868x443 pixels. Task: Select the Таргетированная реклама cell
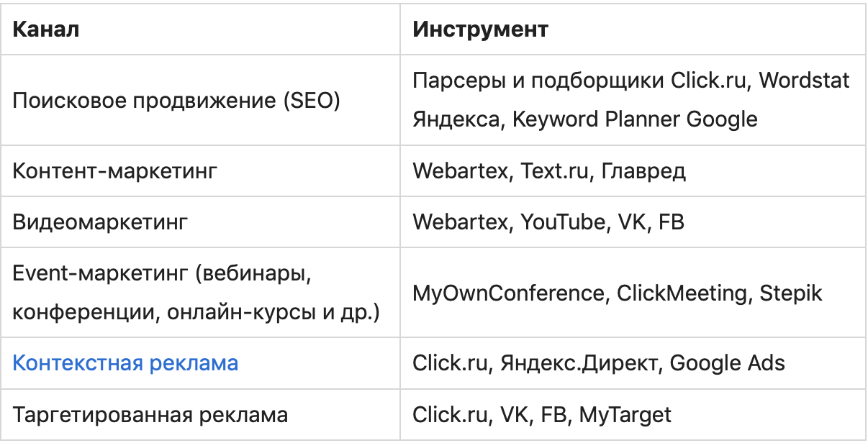click(x=150, y=415)
